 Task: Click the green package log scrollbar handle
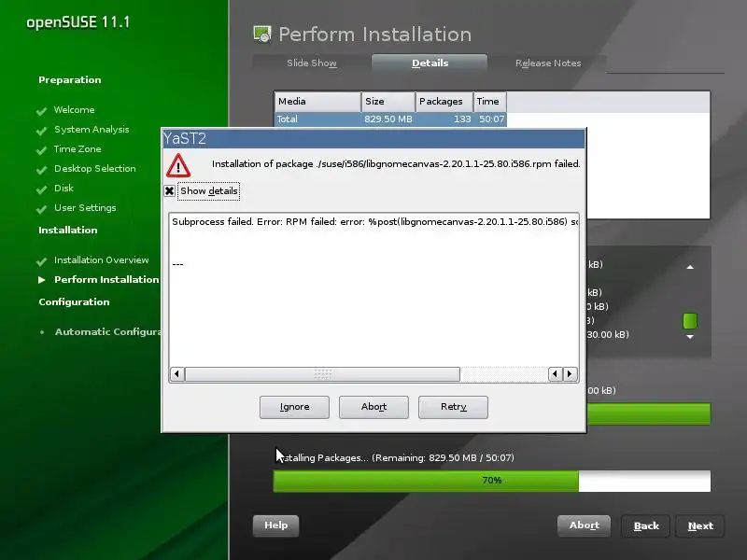[x=690, y=321]
